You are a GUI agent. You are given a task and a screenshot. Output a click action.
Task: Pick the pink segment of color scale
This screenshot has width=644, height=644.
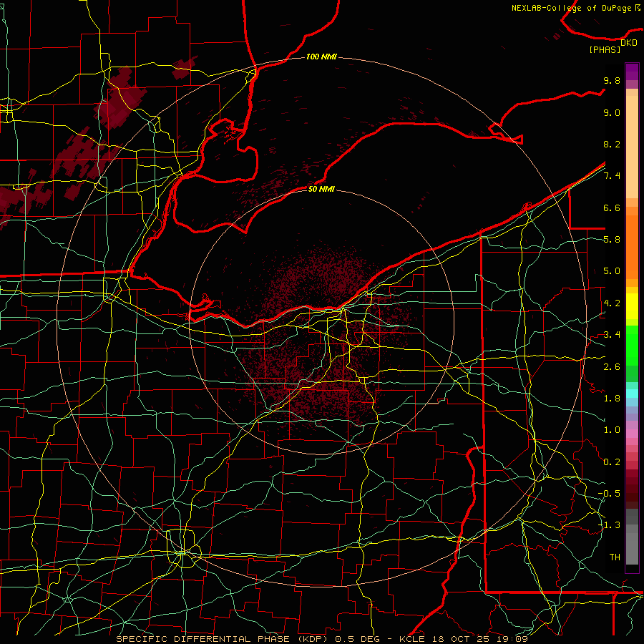(x=632, y=434)
